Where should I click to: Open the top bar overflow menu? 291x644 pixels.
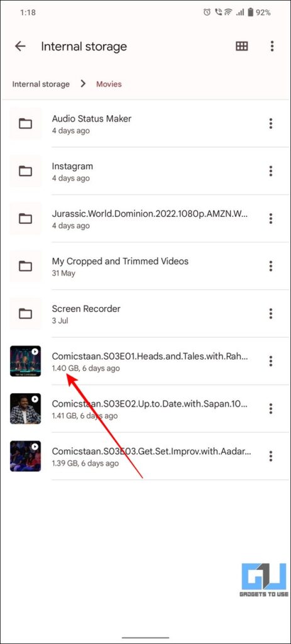pos(272,47)
